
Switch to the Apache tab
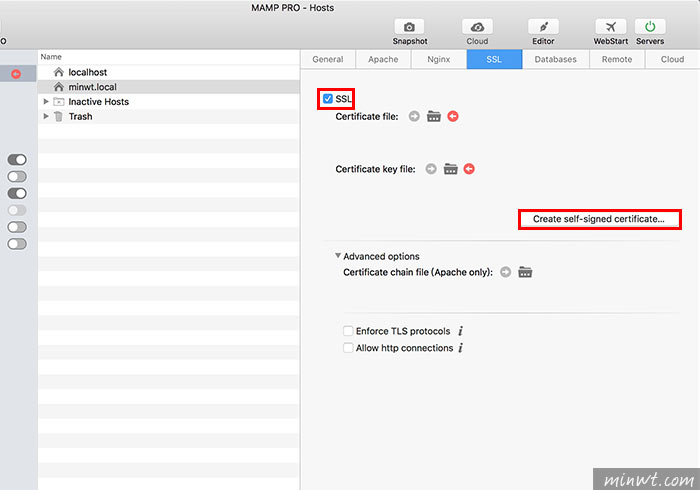[x=383, y=59]
